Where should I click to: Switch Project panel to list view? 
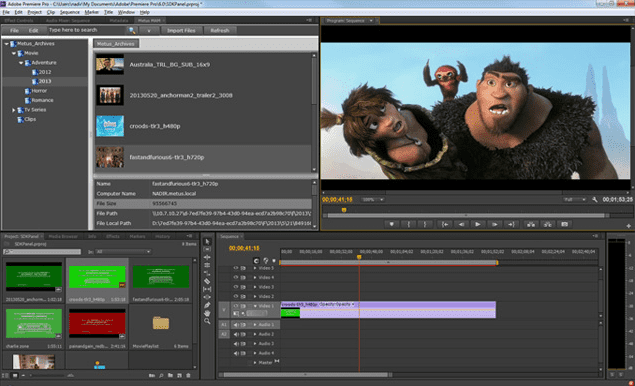tap(6, 375)
